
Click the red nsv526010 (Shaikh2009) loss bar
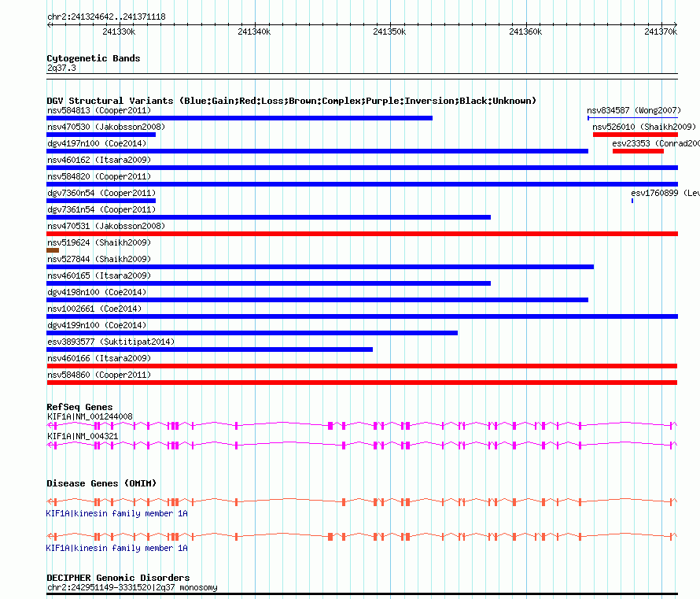click(636, 135)
